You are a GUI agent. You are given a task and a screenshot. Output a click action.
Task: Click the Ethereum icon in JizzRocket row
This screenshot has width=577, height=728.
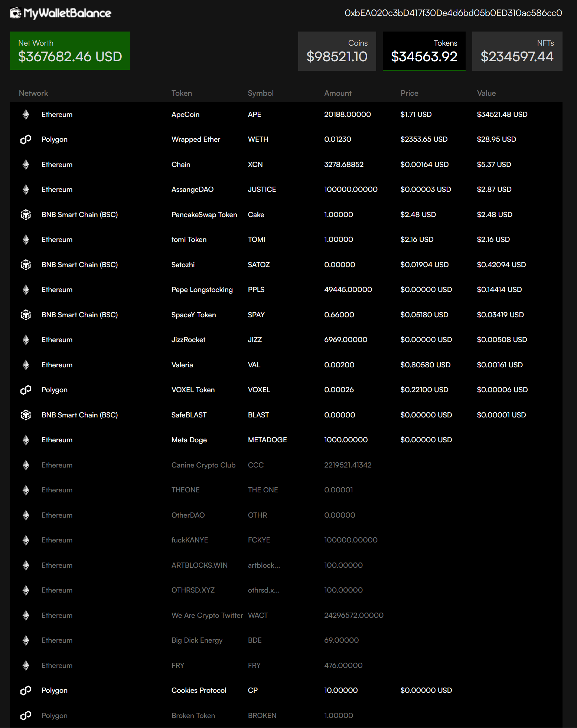(x=26, y=340)
